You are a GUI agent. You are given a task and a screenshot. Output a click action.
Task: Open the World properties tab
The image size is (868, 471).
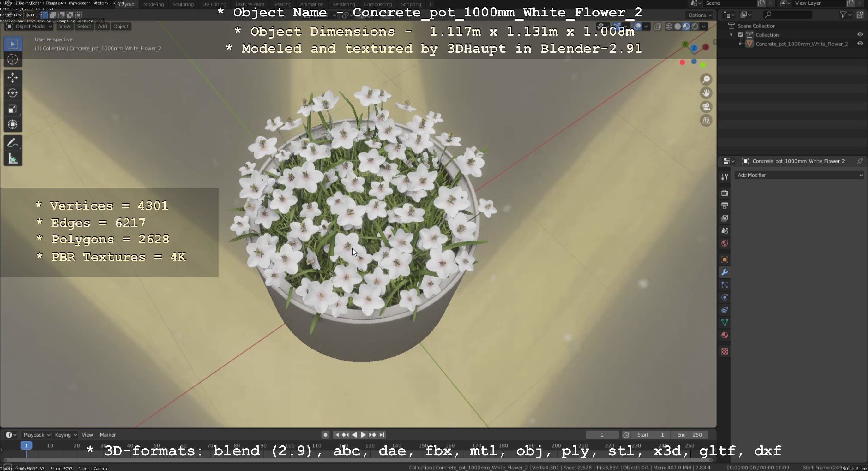tap(725, 243)
